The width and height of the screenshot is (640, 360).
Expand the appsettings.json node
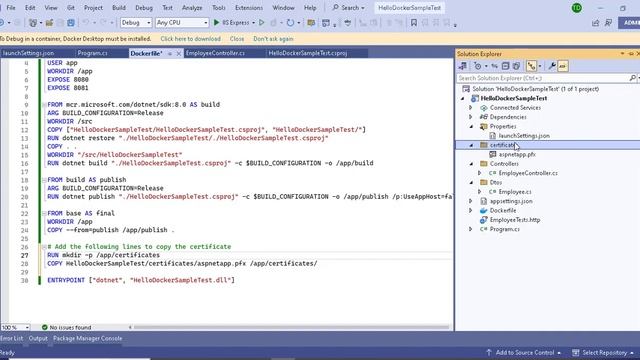point(471,201)
